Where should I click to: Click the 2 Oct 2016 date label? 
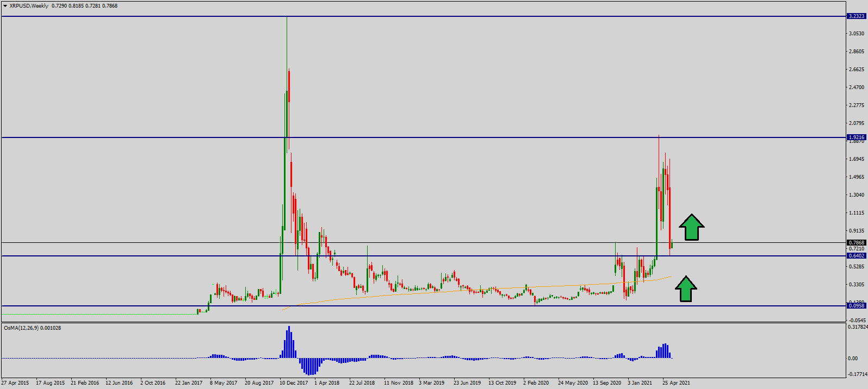click(x=153, y=383)
